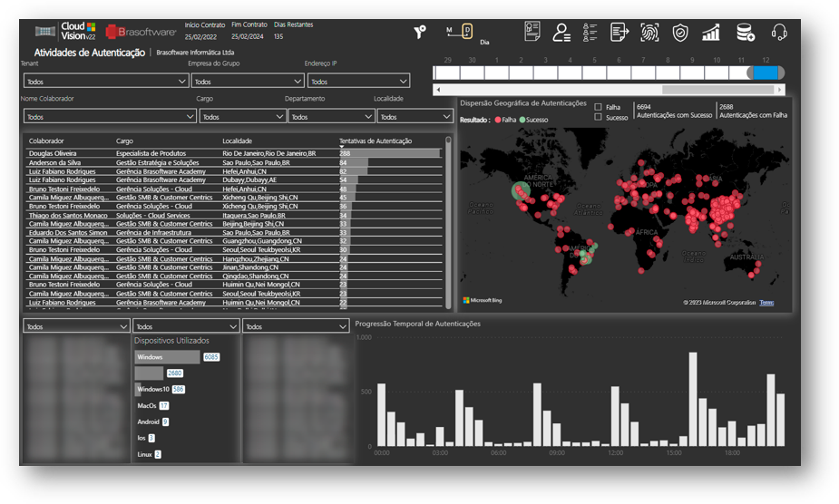Sort by Tentativas de Autenticação column header
Screen dimensions: 839x504
click(376, 141)
